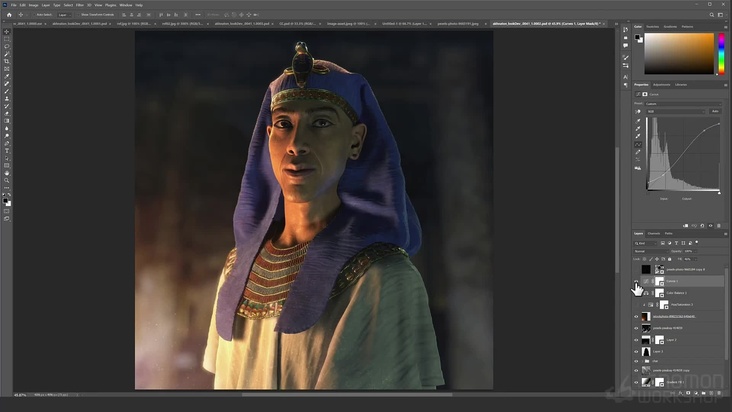This screenshot has width=732, height=412.
Task: Select the Brush tool
Action: coord(7,91)
